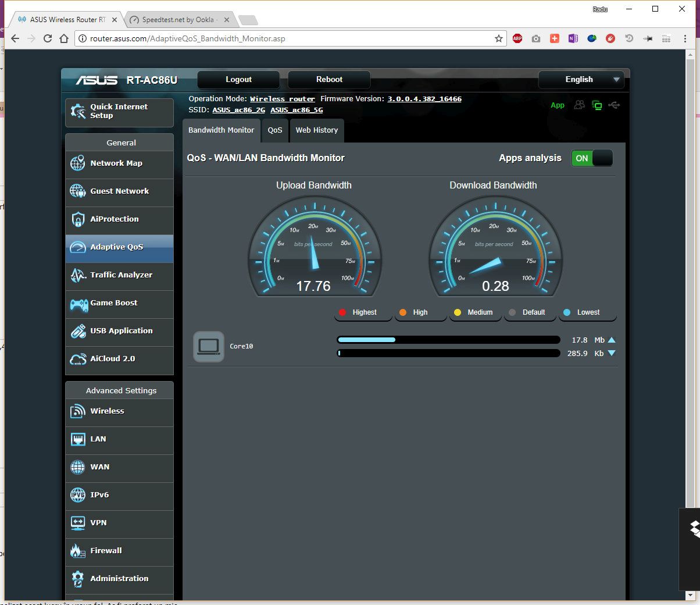
Task: Open the USB Application icon
Action: point(78,331)
